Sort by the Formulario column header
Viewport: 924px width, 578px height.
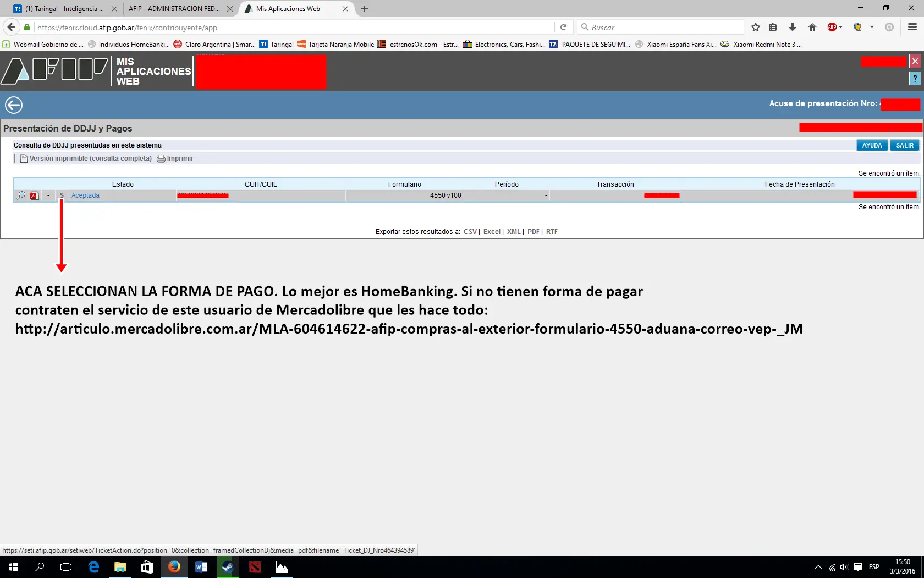coord(404,184)
